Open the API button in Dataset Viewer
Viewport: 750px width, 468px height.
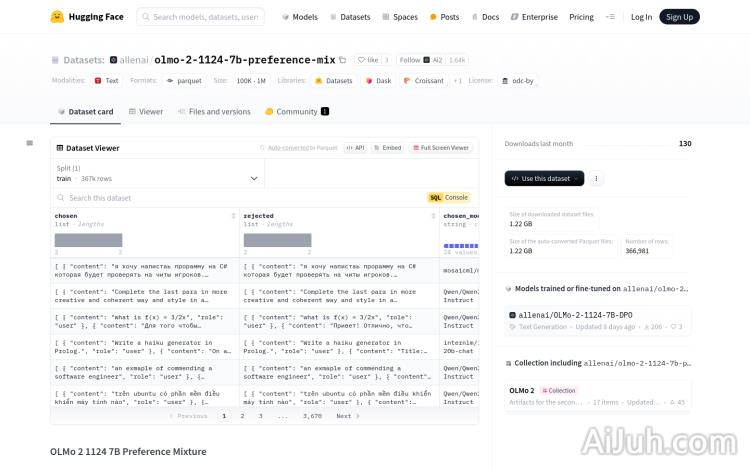pos(355,148)
